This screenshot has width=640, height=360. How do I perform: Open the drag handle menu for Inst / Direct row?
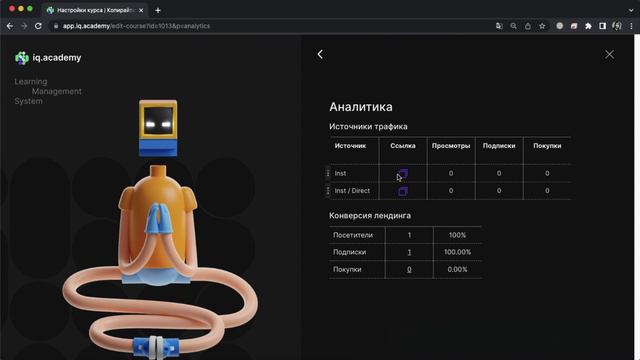tap(328, 191)
